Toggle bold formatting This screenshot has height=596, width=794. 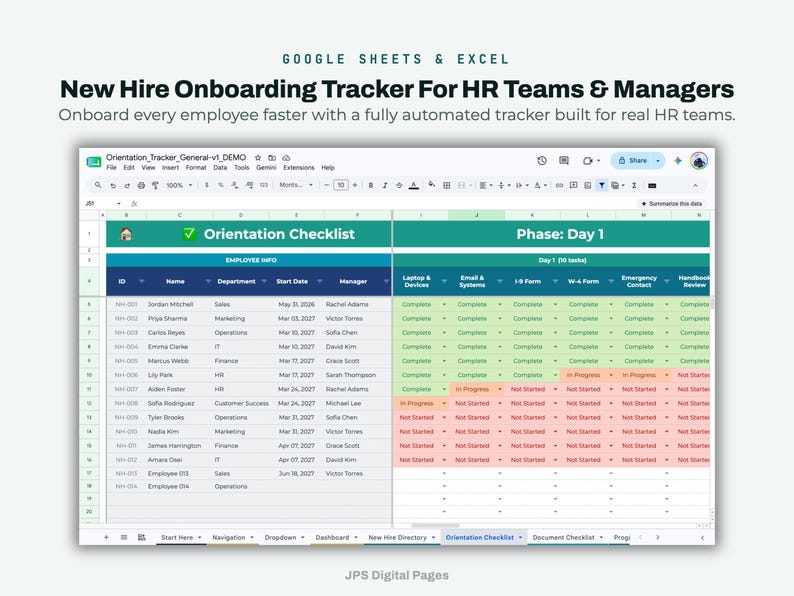(371, 185)
